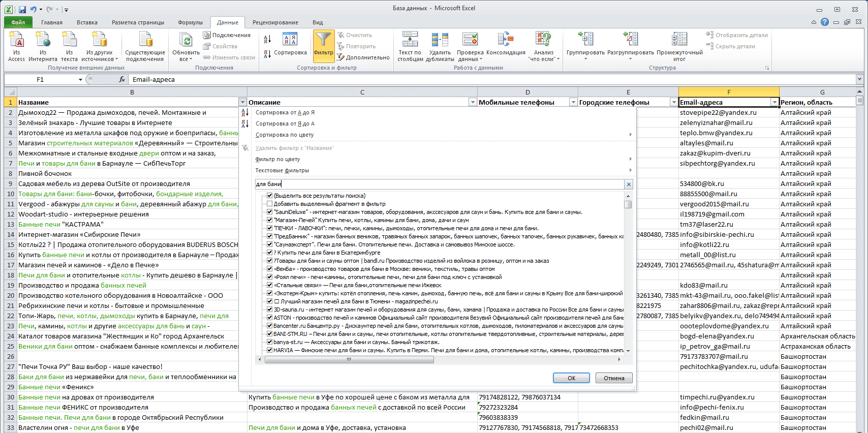Click the 'Подключения' ribbon button
Viewport: 868px width, 433px height.
point(227,35)
